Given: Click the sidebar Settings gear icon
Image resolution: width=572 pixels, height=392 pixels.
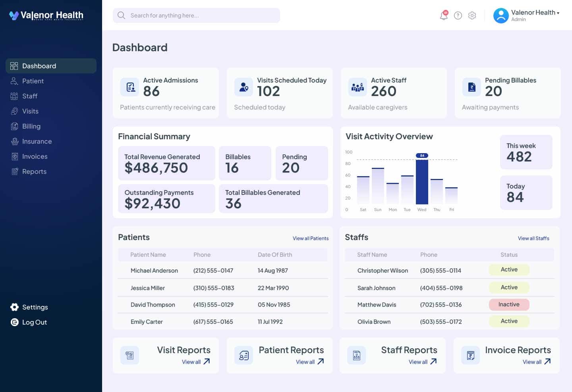Looking at the screenshot, I should point(15,307).
